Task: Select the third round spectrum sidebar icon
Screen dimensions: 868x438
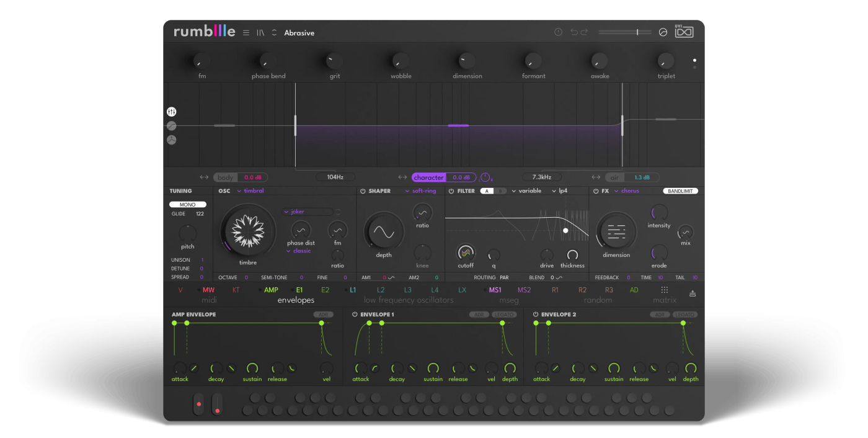Action: coord(172,140)
